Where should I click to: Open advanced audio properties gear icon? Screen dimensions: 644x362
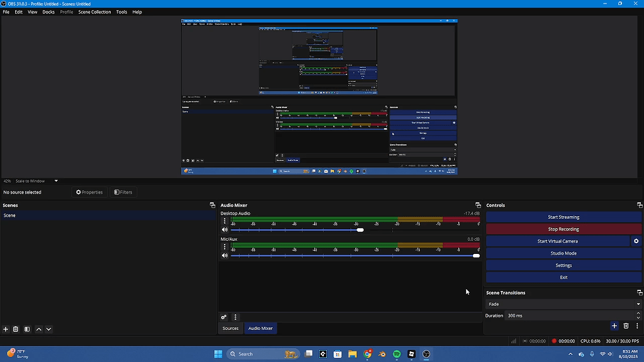click(224, 317)
